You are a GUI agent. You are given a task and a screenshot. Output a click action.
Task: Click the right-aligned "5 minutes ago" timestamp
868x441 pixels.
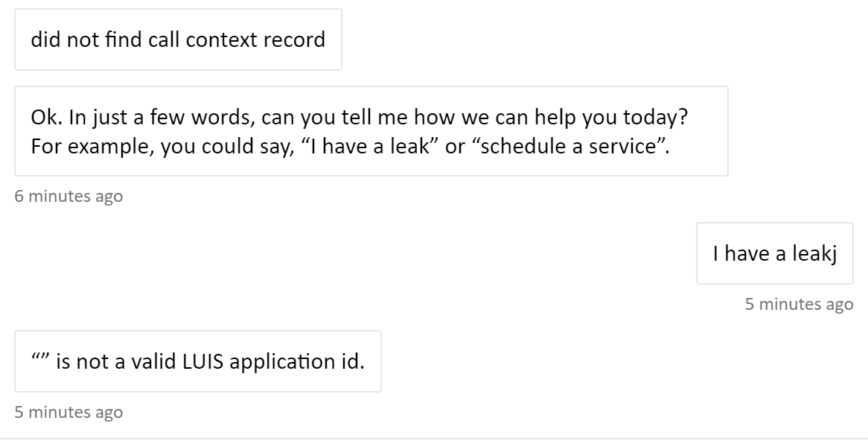tap(798, 304)
